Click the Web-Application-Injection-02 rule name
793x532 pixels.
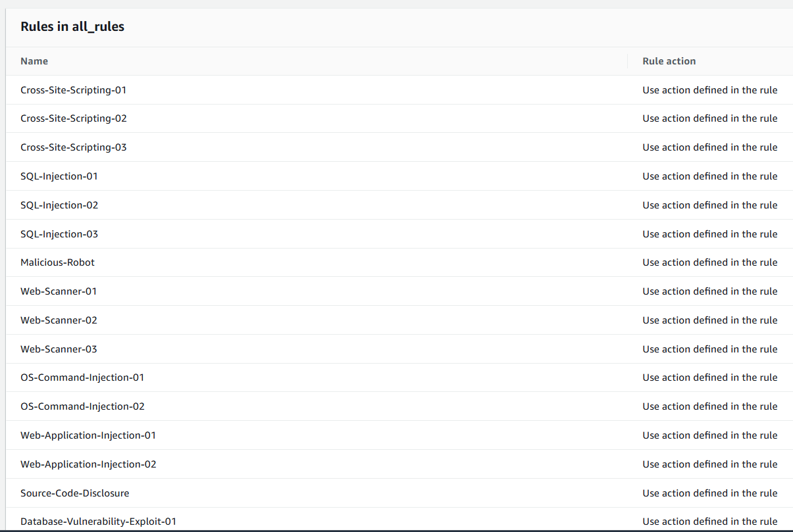pyautogui.click(x=88, y=464)
